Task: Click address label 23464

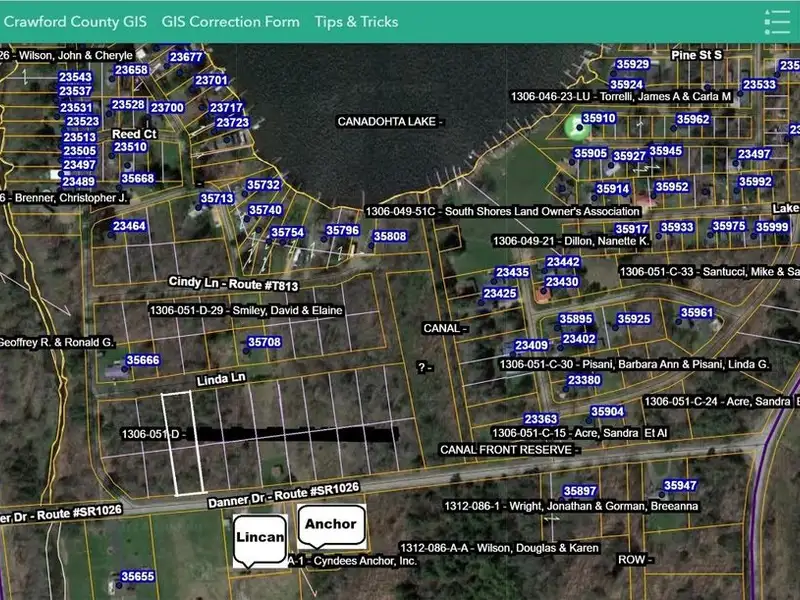Action: (129, 227)
